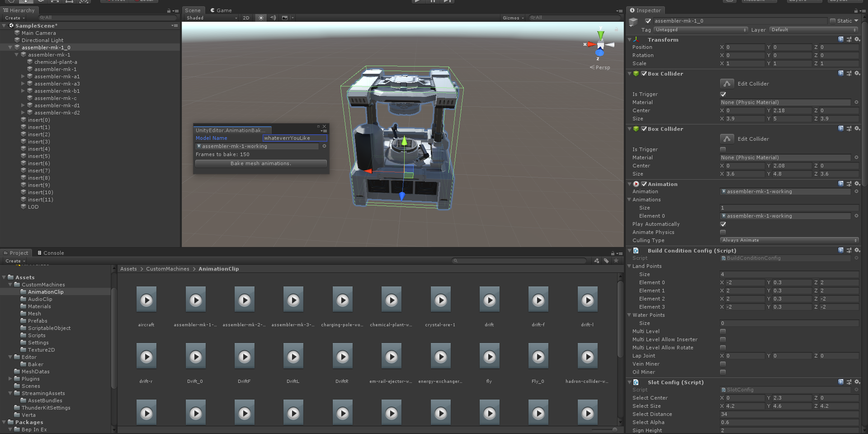868x434 pixels.
Task: Toggle 2D scene view mode
Action: [246, 18]
